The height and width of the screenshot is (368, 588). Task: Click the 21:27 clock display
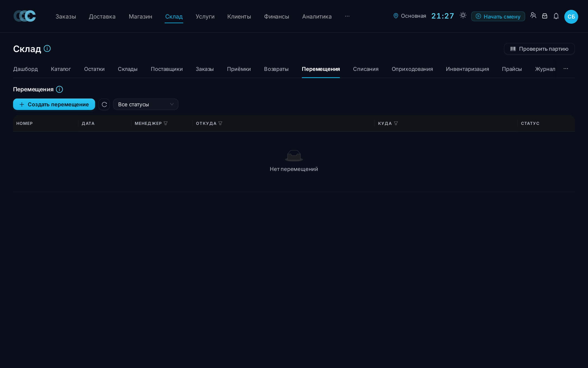pyautogui.click(x=443, y=16)
